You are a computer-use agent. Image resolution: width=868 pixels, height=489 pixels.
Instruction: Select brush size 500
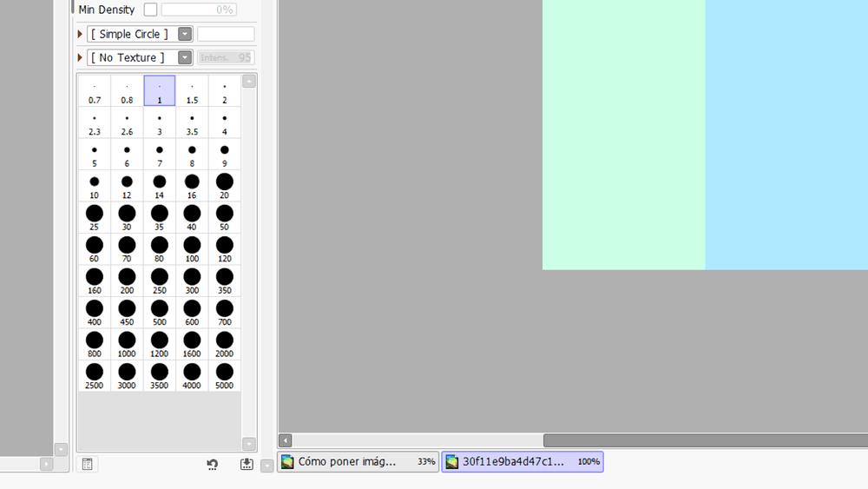[160, 313]
